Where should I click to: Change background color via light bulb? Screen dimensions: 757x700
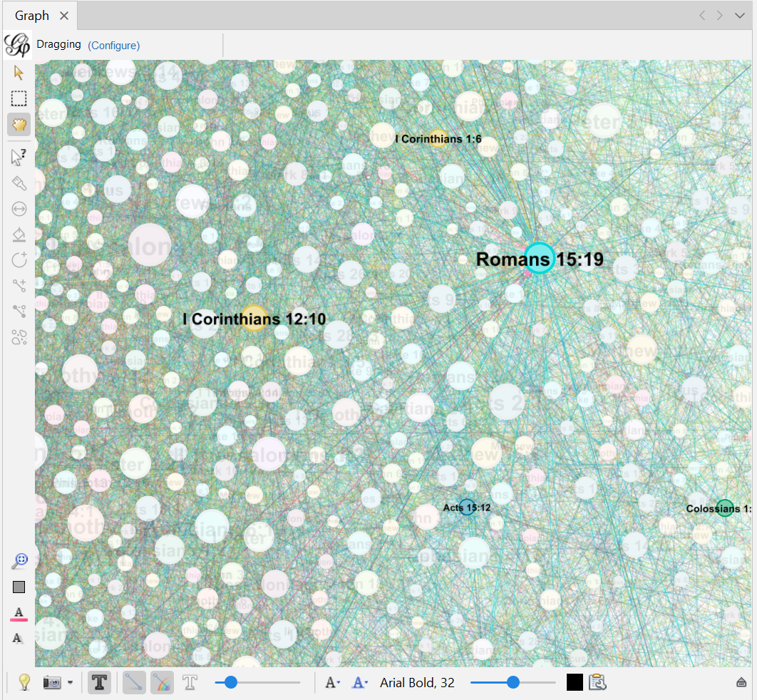click(24, 683)
